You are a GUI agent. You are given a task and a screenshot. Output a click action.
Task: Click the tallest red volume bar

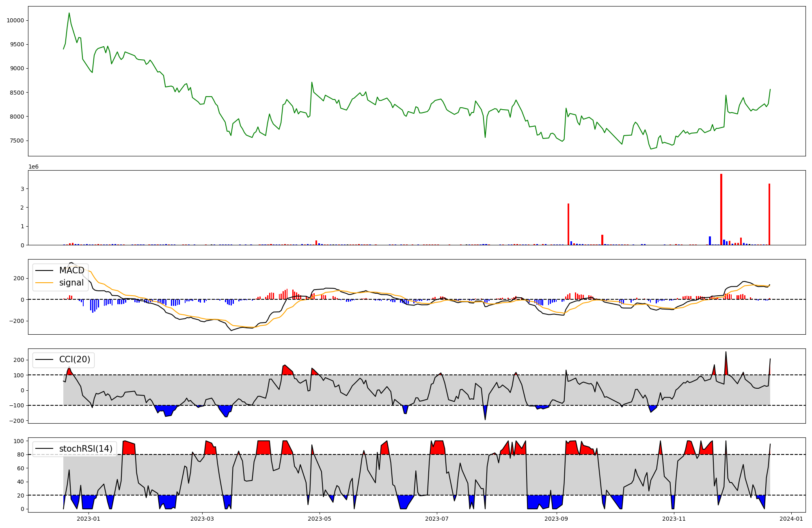721,209
